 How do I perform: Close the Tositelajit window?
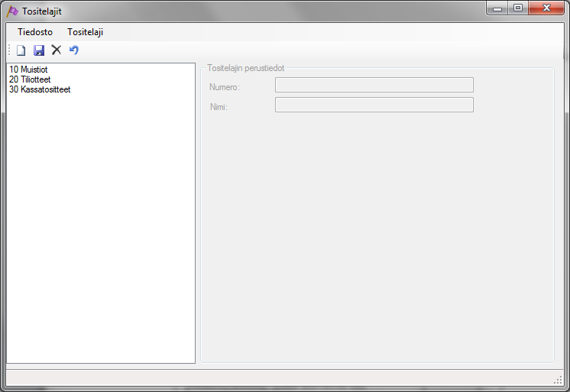click(x=546, y=8)
